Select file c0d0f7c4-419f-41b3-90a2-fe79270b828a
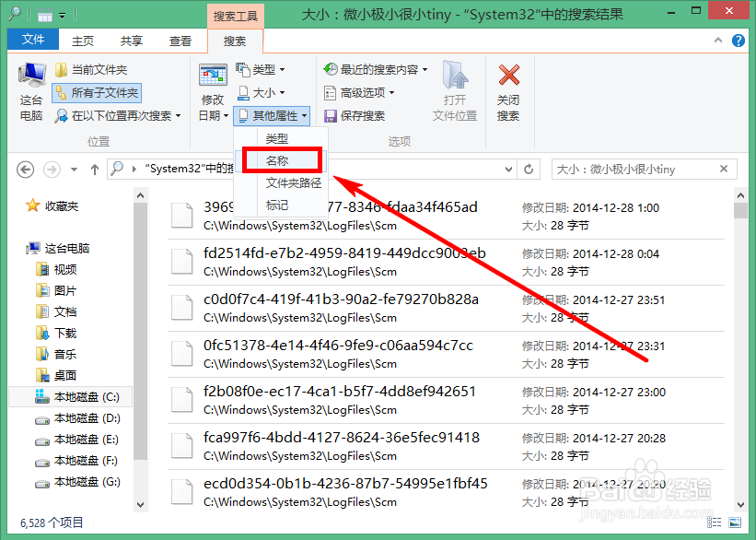 pyautogui.click(x=446, y=309)
